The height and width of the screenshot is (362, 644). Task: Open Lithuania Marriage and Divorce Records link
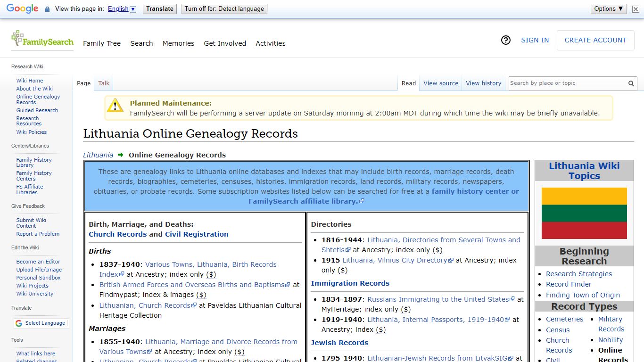point(198,346)
